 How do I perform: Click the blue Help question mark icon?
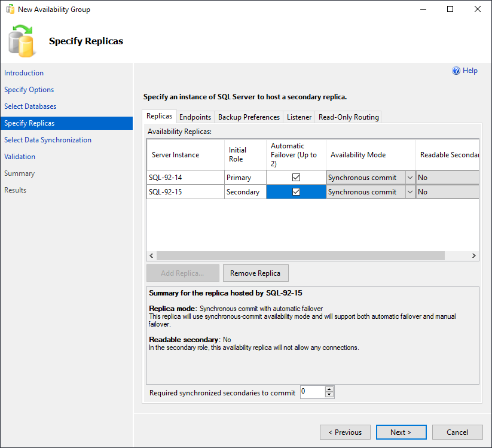click(x=457, y=71)
